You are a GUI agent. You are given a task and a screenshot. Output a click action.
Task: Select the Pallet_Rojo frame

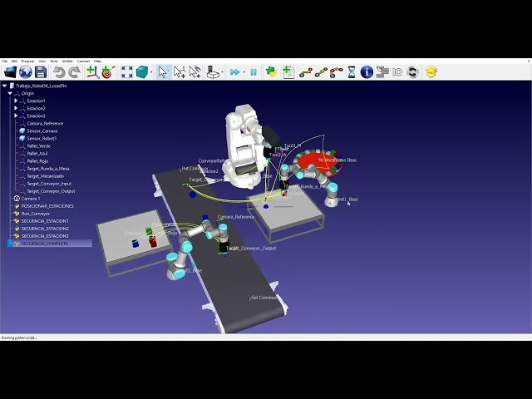click(x=37, y=160)
